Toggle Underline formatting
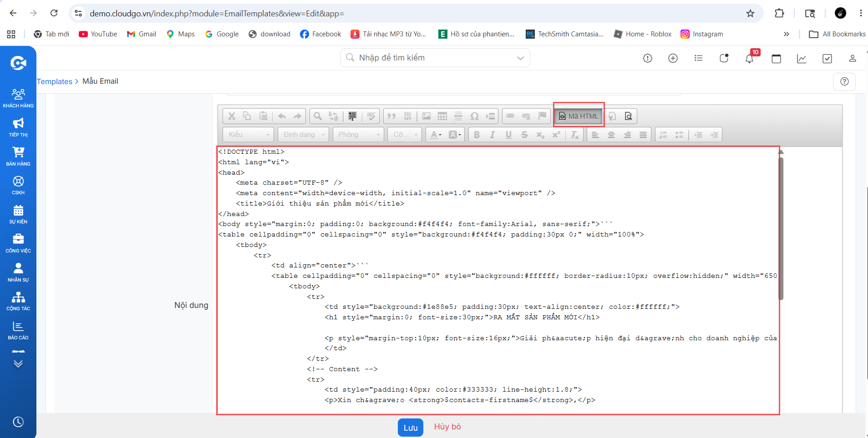This screenshot has height=438, width=868. pyautogui.click(x=508, y=135)
